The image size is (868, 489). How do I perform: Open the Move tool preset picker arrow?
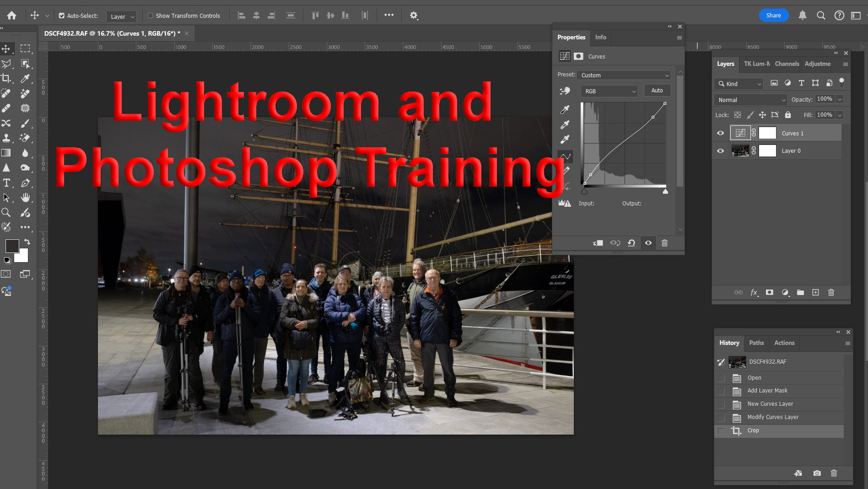pyautogui.click(x=47, y=16)
